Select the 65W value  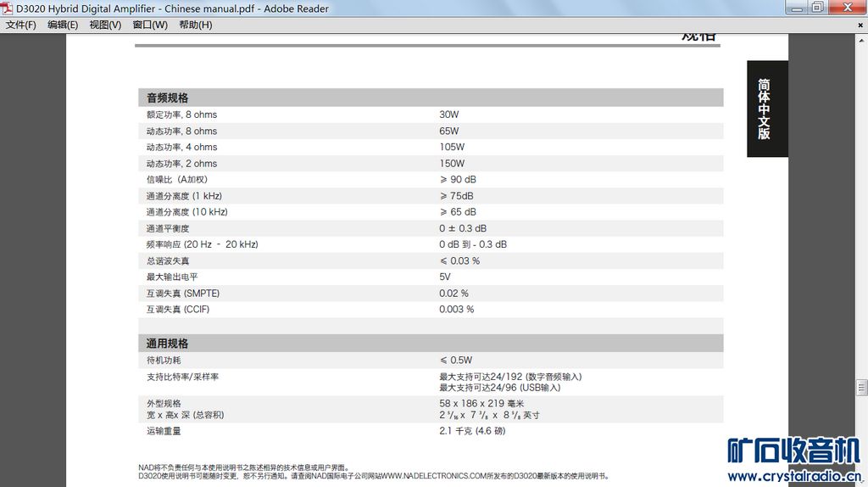[x=449, y=132]
